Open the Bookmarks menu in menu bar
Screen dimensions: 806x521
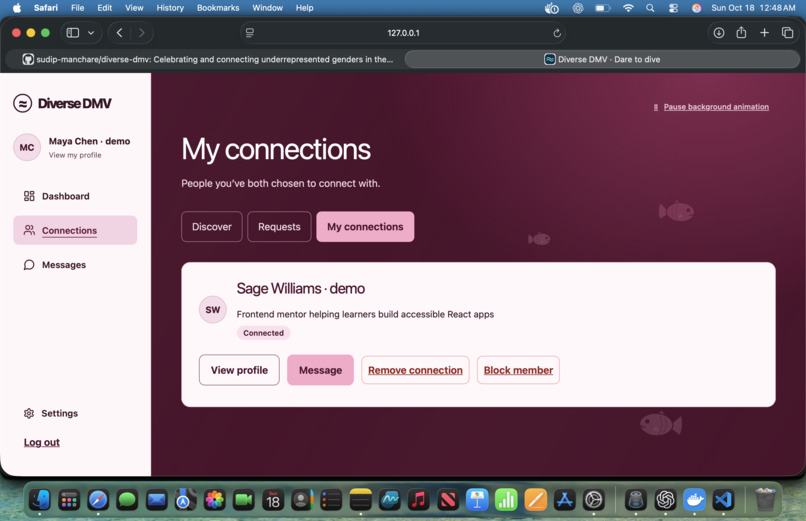(217, 8)
